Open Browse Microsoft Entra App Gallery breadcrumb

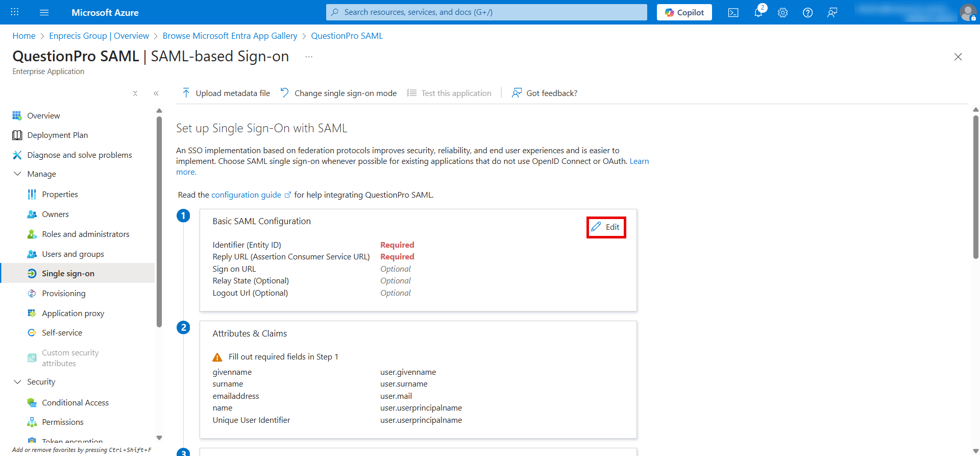[230, 36]
